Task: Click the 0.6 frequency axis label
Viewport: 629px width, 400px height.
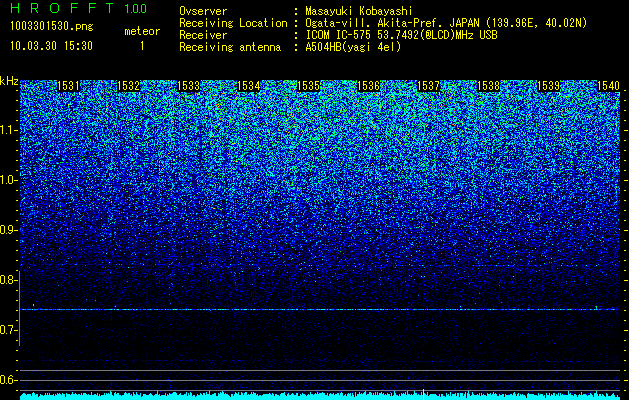Action: (x=8, y=380)
